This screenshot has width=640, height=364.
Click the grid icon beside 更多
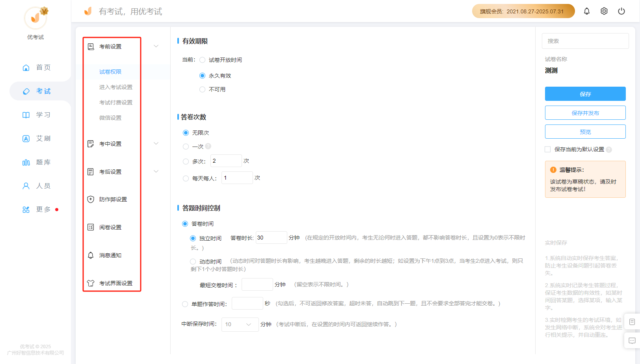[x=26, y=210]
